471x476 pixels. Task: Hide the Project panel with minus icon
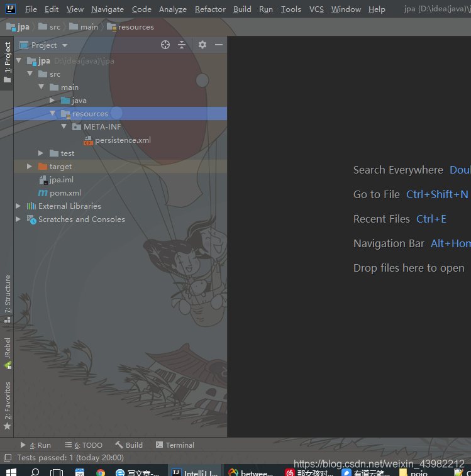click(x=219, y=45)
